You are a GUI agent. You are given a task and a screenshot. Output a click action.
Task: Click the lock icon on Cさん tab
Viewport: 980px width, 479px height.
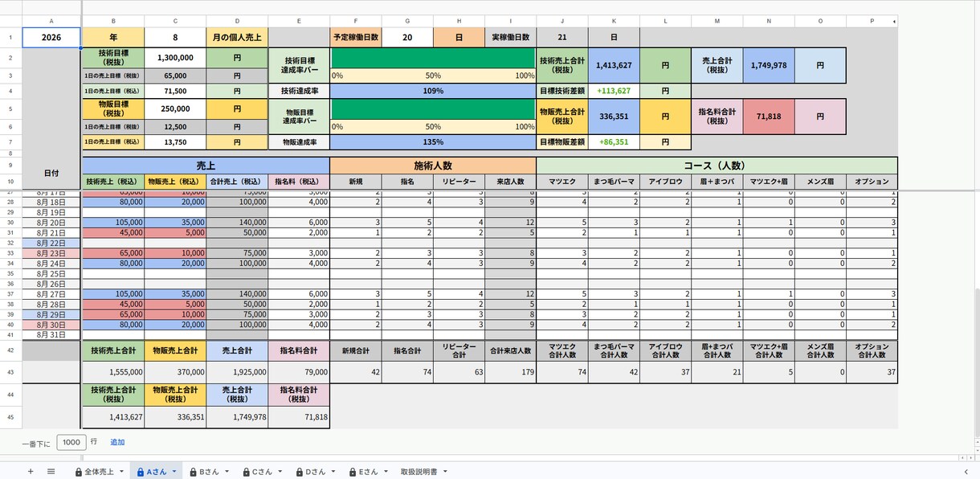[x=246, y=472]
